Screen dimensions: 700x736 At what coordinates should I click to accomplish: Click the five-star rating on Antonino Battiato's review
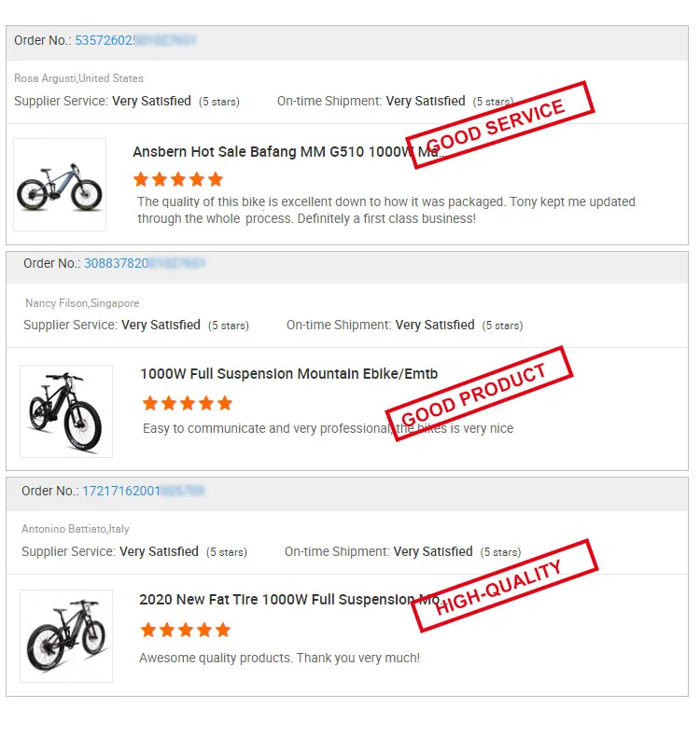(185, 630)
